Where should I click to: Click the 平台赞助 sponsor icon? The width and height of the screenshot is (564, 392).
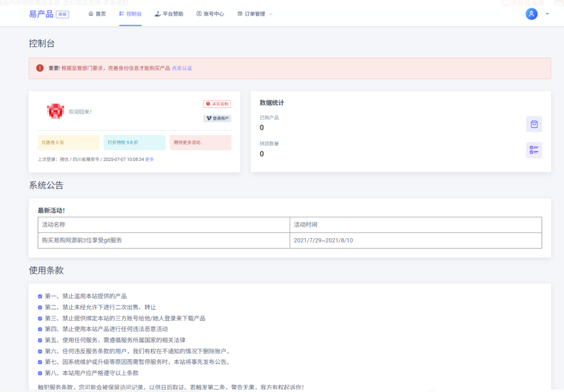pyautogui.click(x=157, y=13)
